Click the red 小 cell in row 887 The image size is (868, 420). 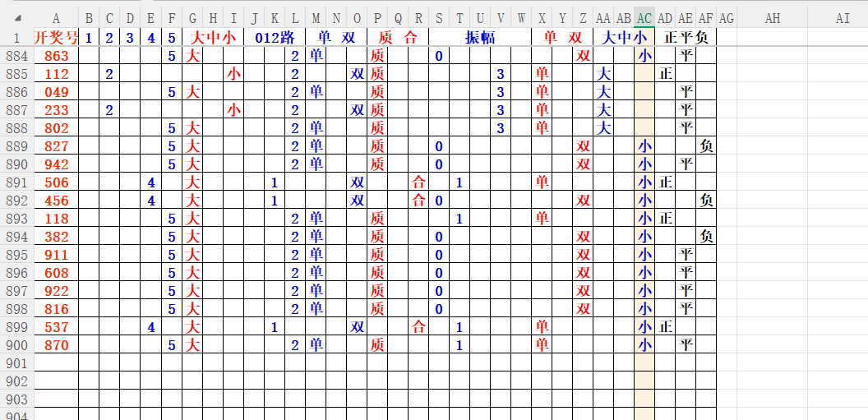click(233, 110)
